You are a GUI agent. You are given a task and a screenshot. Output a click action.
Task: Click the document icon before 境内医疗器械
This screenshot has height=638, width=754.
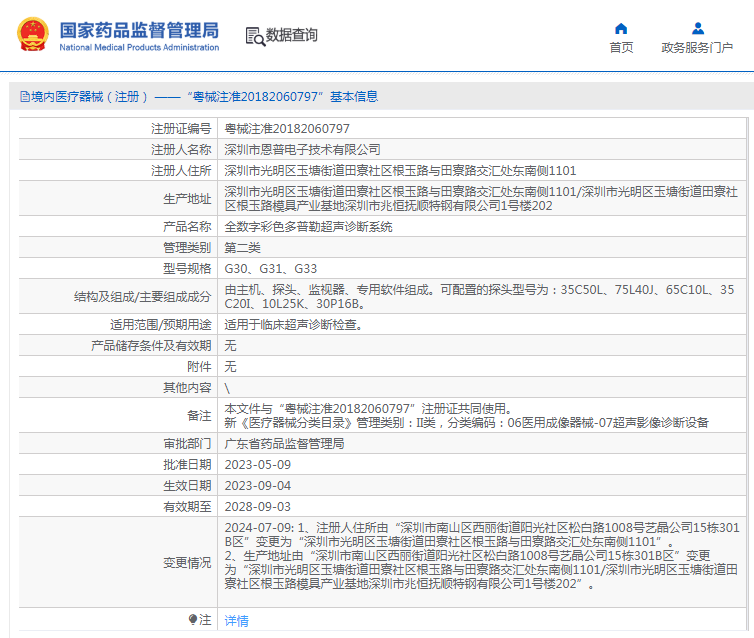[25, 97]
